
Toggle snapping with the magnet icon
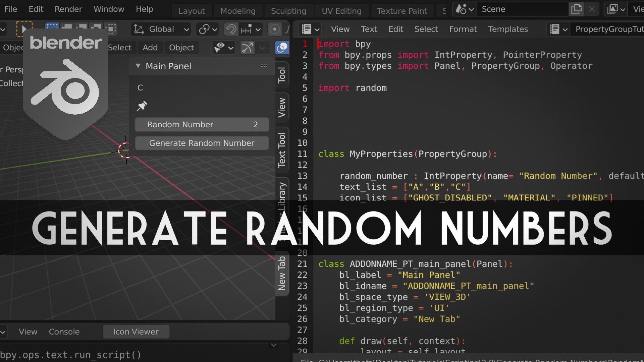tap(231, 29)
